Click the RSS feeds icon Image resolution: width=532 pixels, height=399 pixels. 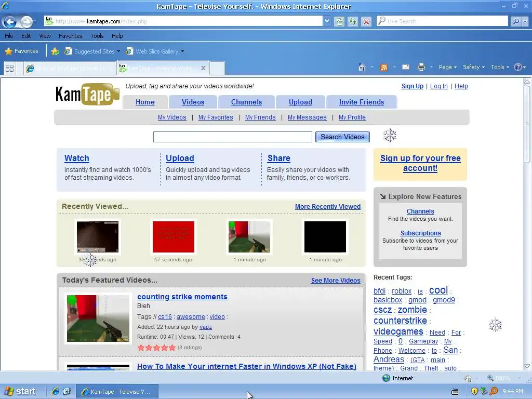[384, 67]
